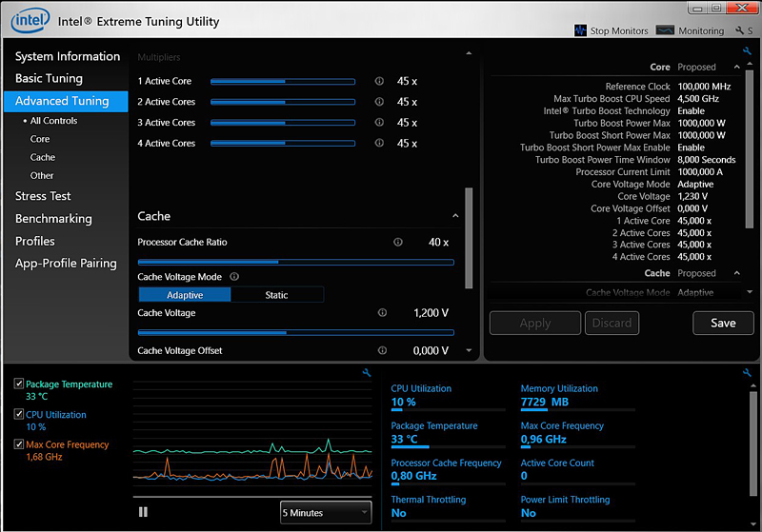Click Stop Monitors label
Image resolution: width=762 pixels, height=532 pixels.
pos(619,30)
